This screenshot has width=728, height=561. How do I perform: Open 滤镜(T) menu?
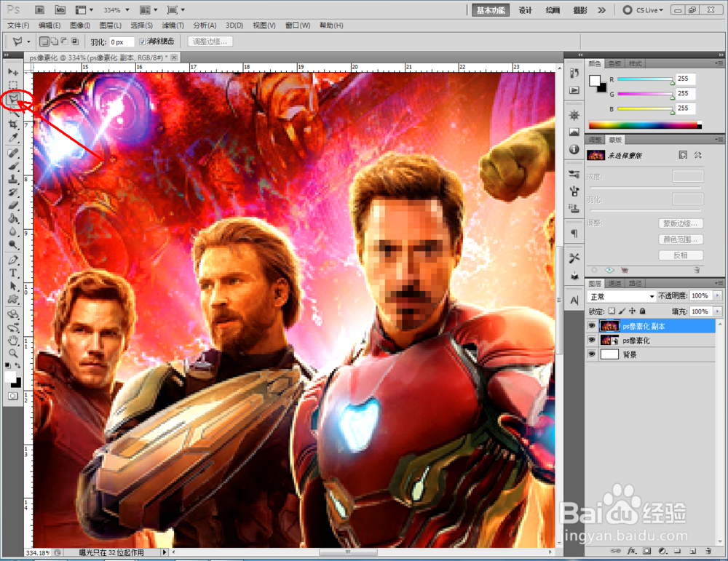(x=173, y=25)
